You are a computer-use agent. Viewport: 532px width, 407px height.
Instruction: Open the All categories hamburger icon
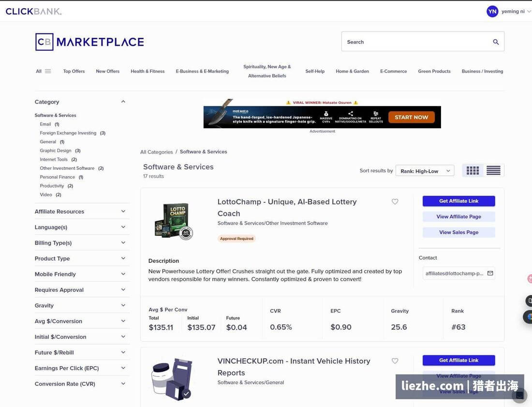pos(48,71)
